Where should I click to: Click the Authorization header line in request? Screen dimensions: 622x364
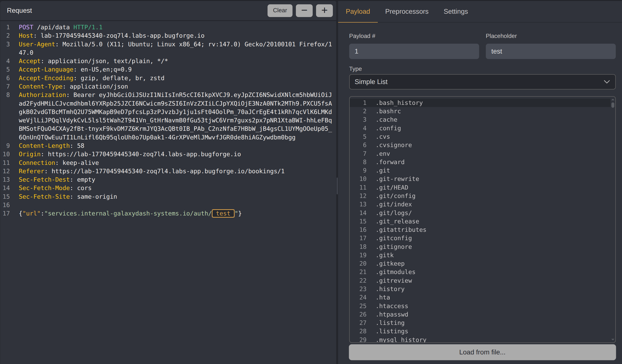pos(42,95)
